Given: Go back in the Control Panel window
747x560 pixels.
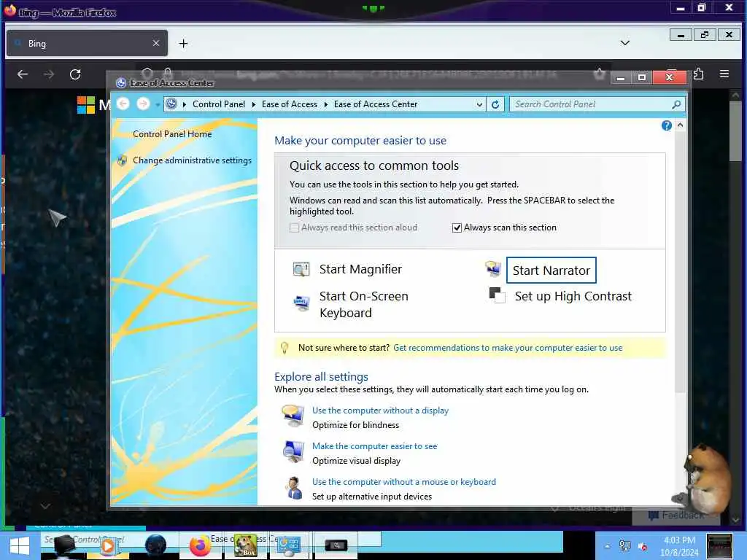Looking at the screenshot, I should point(123,104).
